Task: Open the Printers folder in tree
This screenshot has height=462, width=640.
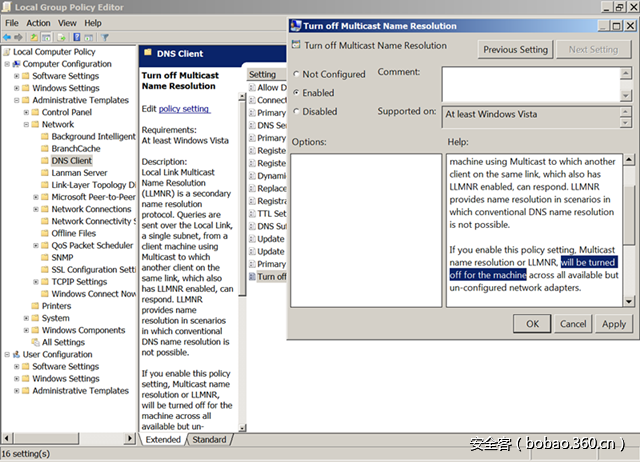Action: coord(56,306)
